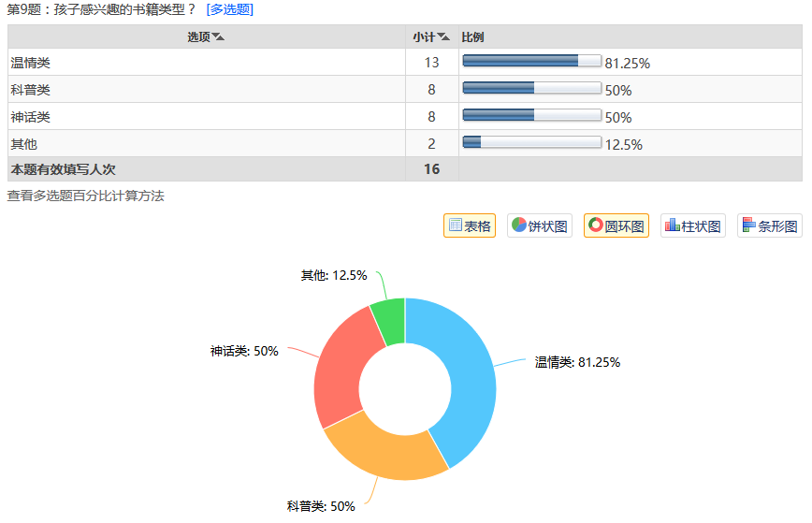Image resolution: width=812 pixels, height=523 pixels.
Task: Click the green 其他 donut segment
Action: 389,321
